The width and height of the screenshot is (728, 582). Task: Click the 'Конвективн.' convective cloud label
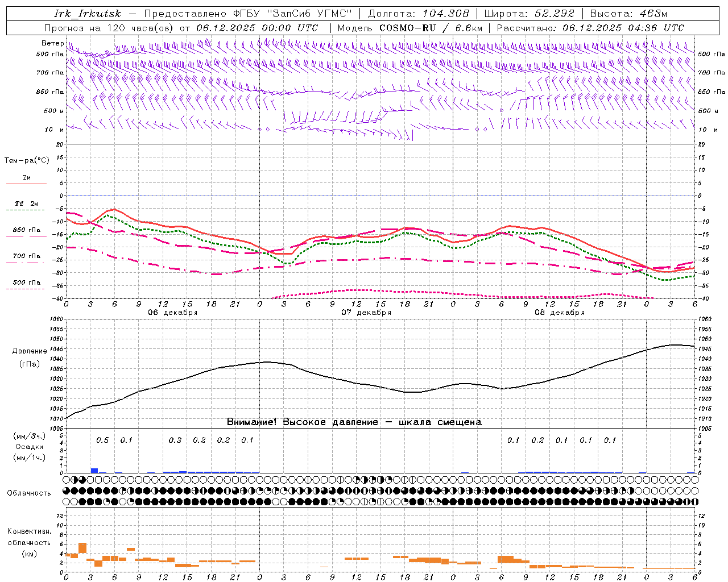[29, 531]
